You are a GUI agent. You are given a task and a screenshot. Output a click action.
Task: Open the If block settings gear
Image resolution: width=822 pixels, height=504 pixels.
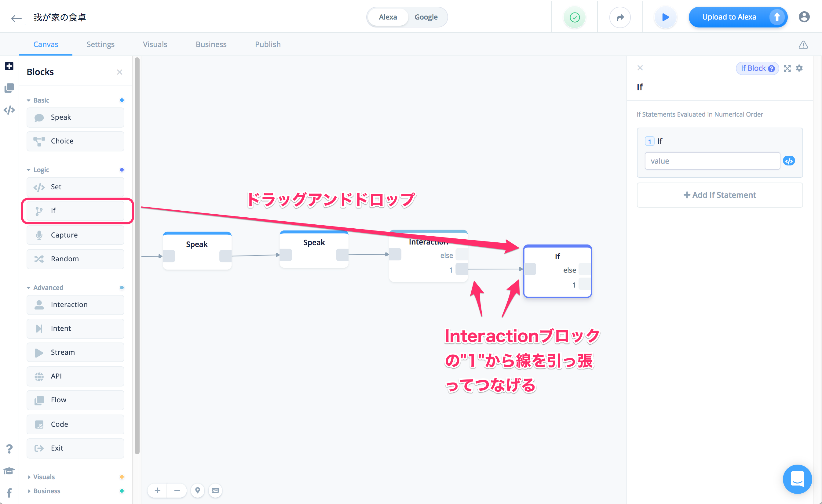799,68
